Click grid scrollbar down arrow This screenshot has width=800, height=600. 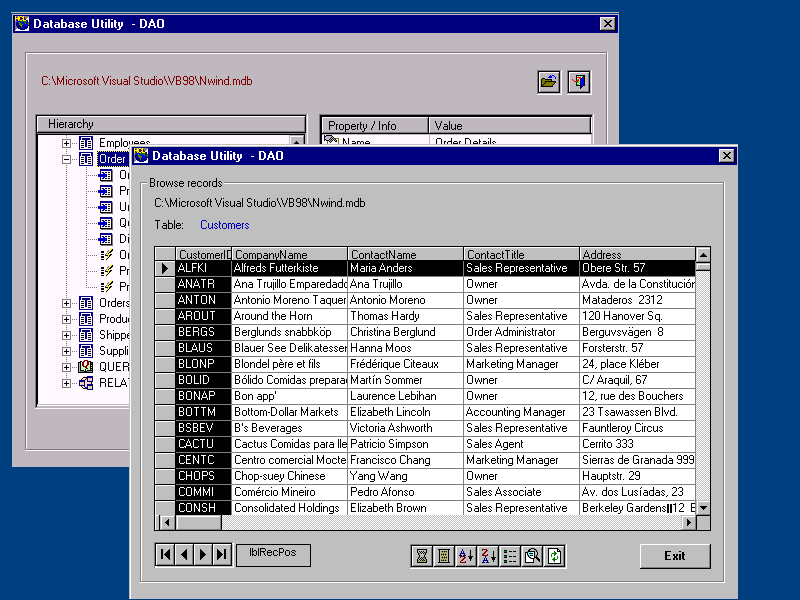click(703, 508)
